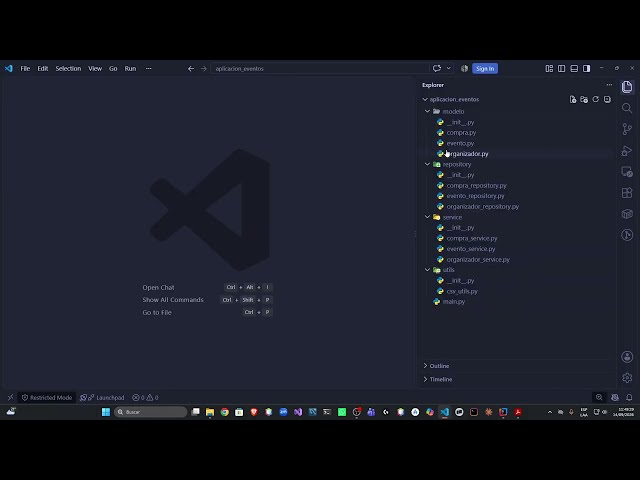
Task: Open notifications bell in status bar
Action: 629,398
